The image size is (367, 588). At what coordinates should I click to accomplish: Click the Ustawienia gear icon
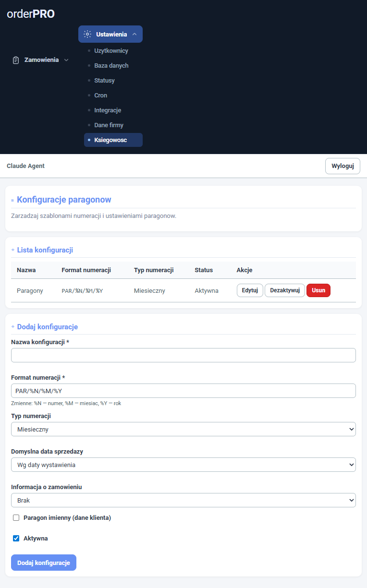[x=87, y=34]
